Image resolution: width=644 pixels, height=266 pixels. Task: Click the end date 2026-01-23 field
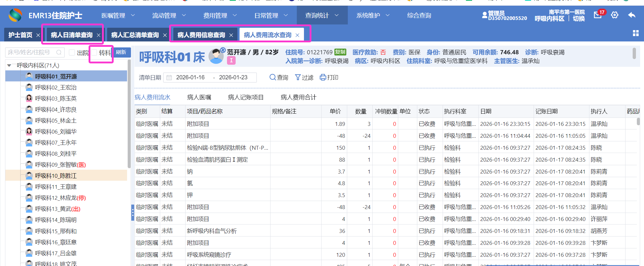pos(233,78)
